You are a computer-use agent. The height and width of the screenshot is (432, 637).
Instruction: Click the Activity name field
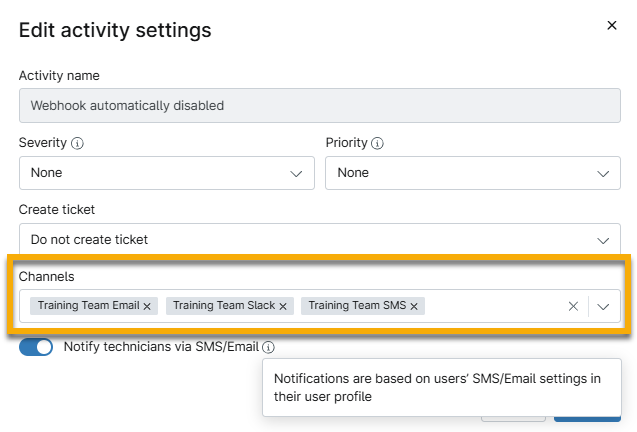tap(320, 105)
